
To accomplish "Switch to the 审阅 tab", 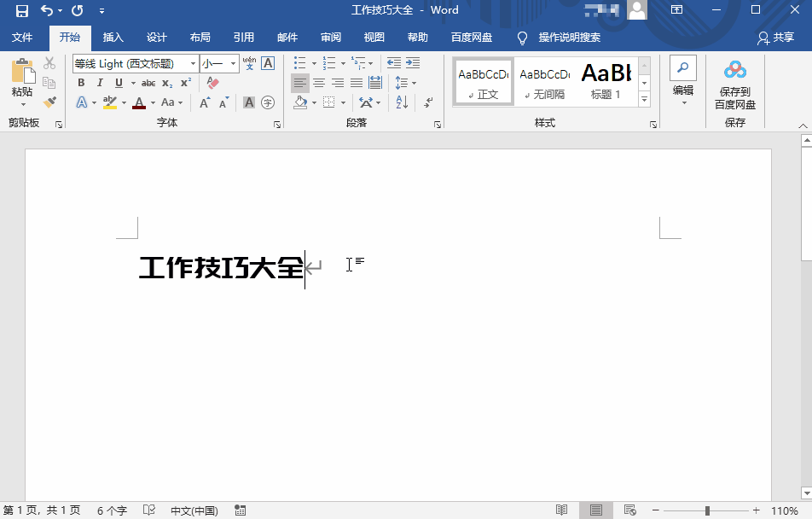I will tap(330, 38).
